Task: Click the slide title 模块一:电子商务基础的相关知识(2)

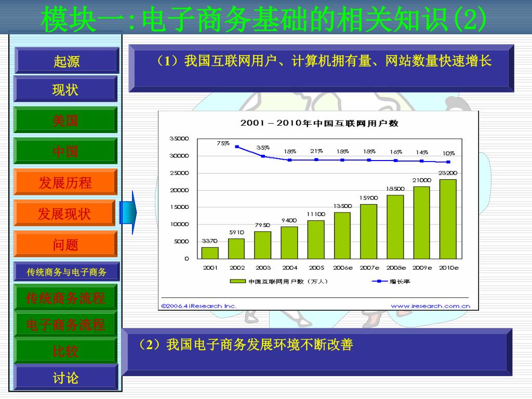Action: [x=264, y=19]
